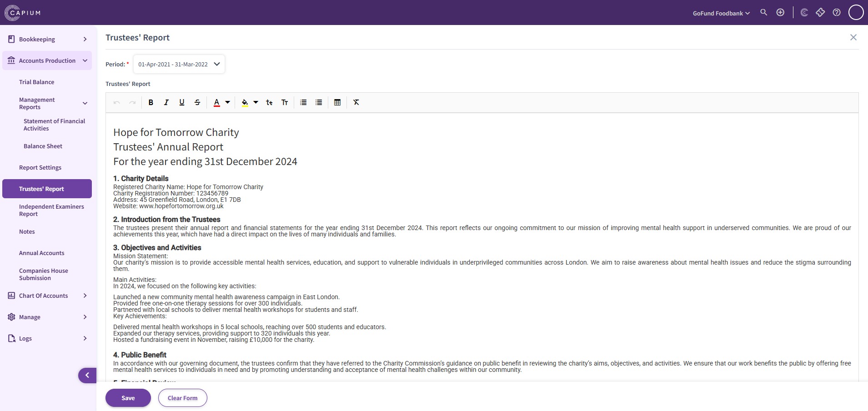Click the Clear Form button
Image resolution: width=868 pixels, height=411 pixels.
point(183,398)
